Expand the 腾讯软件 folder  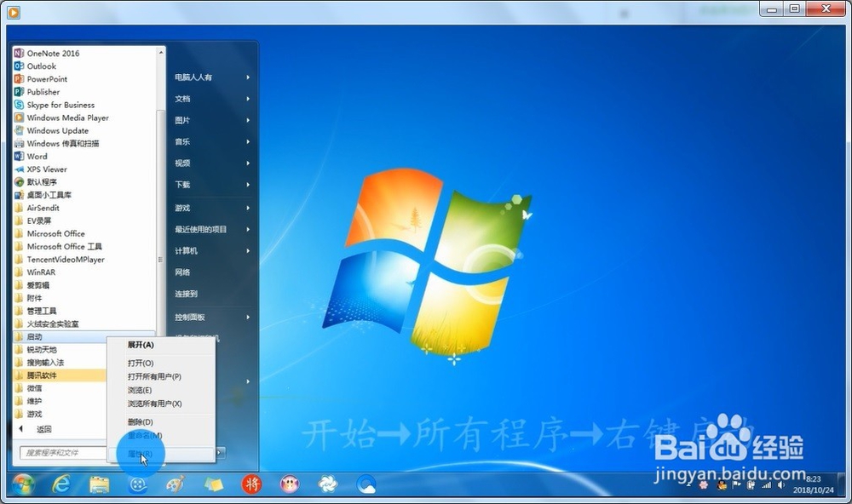[x=59, y=375]
